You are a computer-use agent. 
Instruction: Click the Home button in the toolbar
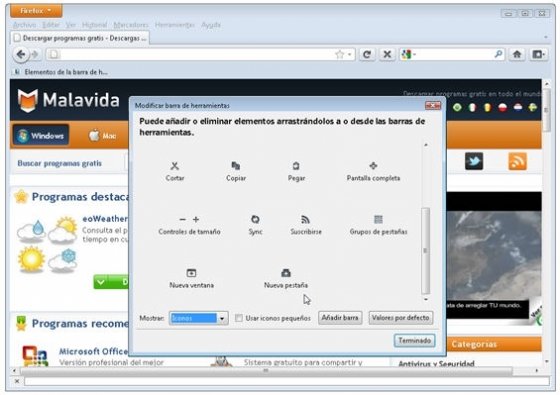tap(517, 54)
